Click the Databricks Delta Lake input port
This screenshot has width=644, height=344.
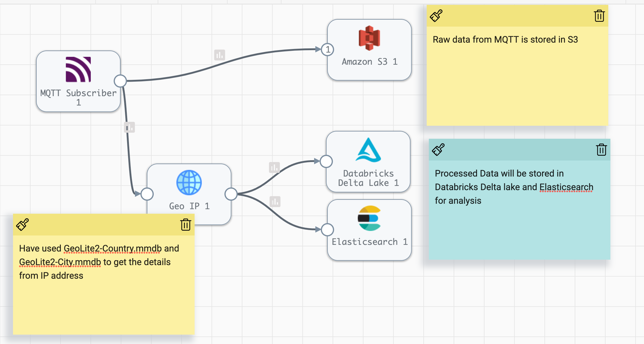click(x=326, y=161)
